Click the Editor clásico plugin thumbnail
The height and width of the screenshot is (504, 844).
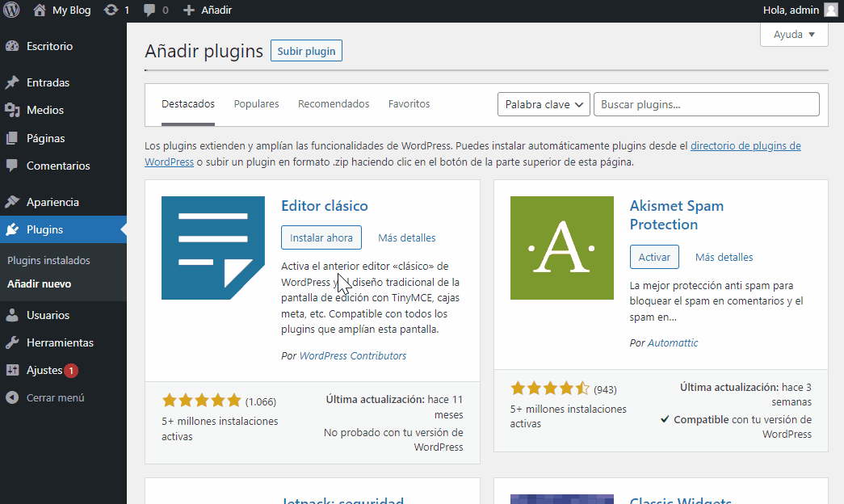pos(213,248)
